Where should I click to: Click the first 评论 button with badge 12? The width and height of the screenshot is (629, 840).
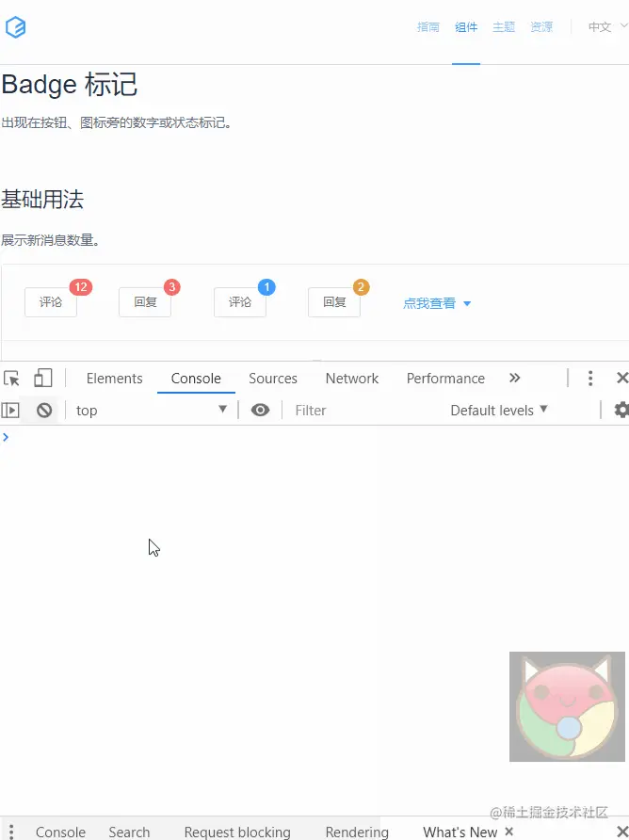(x=51, y=302)
